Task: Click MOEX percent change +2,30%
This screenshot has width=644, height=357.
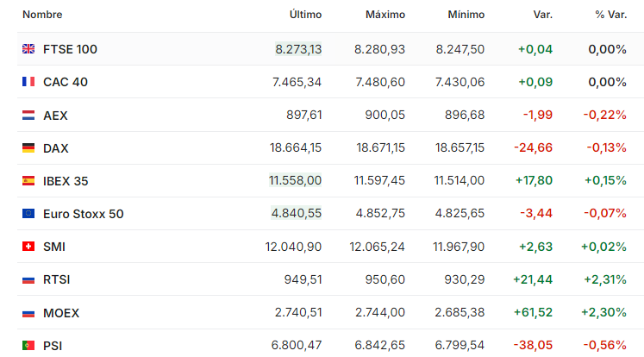Action: click(x=603, y=313)
